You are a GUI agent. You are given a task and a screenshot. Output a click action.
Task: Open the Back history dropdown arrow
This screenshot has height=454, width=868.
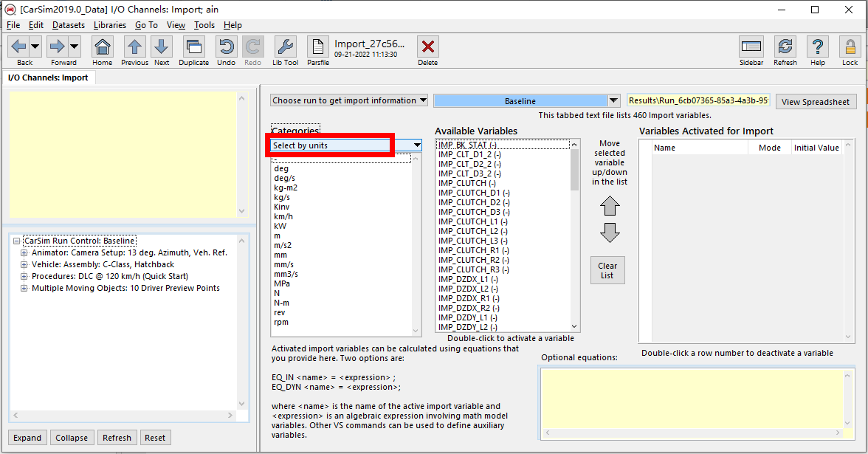pyautogui.click(x=35, y=47)
